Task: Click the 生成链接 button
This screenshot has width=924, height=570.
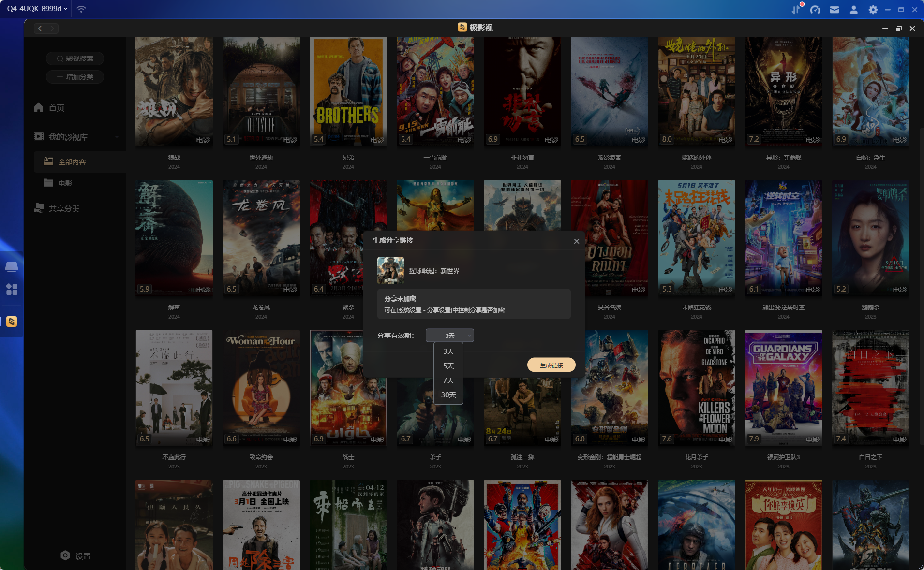Action: tap(551, 365)
